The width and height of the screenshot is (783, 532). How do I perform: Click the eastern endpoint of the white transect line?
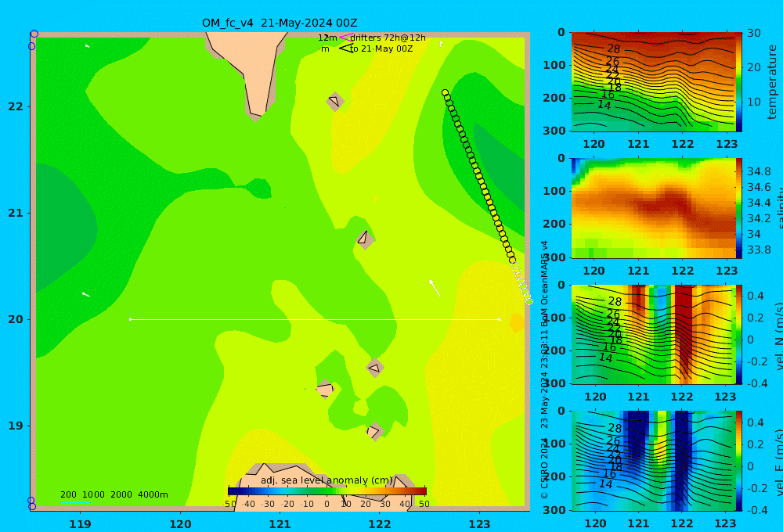[500, 319]
